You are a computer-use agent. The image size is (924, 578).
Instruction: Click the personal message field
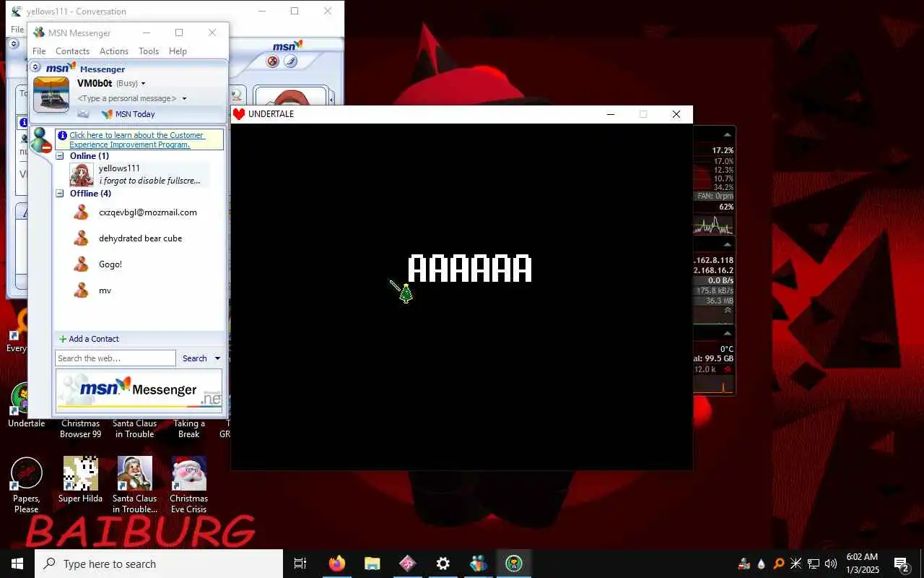coord(127,98)
